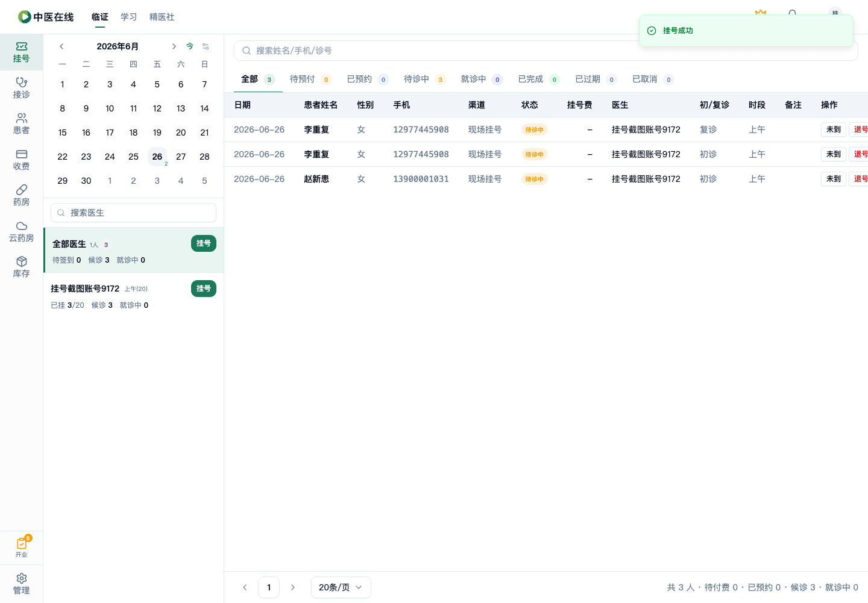Select the 挂号截图账号9172 doctor card
The height and width of the screenshot is (603, 868).
[x=134, y=296]
